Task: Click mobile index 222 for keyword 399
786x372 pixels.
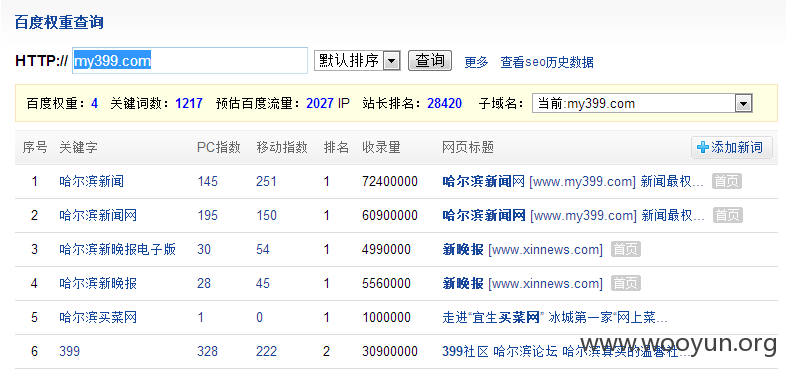Action: (x=266, y=351)
